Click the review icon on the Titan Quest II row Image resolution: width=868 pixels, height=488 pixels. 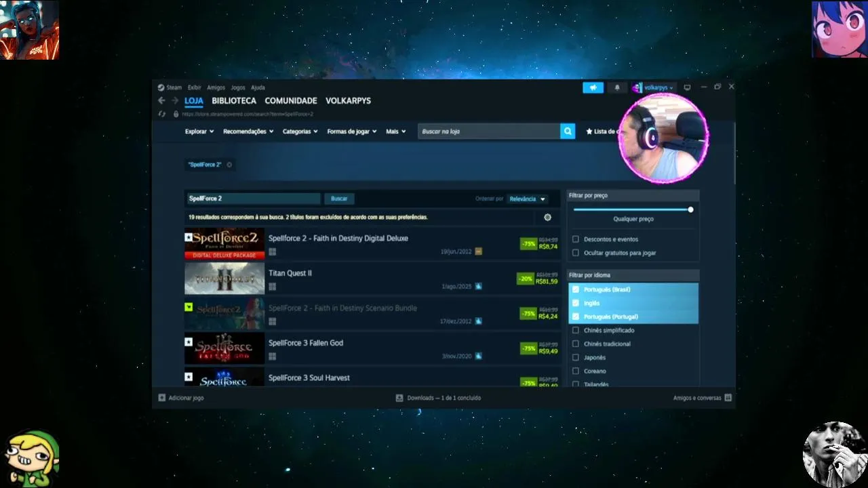click(x=478, y=286)
